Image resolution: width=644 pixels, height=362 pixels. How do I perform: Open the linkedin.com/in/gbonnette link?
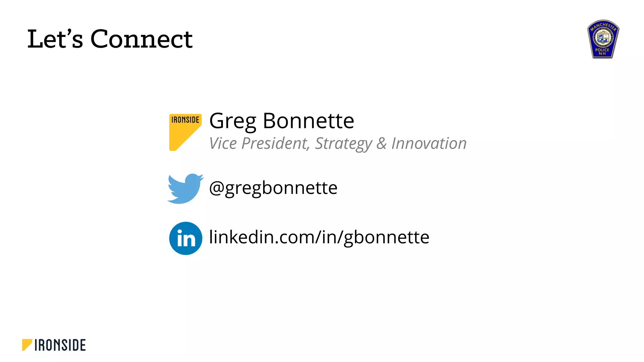tap(319, 237)
